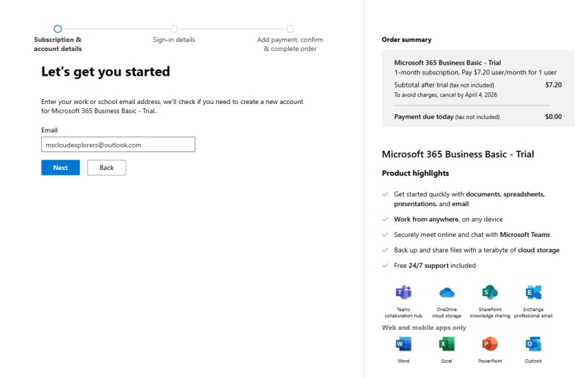The height and width of the screenshot is (378, 588).
Task: Click the 'Subtotal after trial' label
Action: [x=421, y=85]
